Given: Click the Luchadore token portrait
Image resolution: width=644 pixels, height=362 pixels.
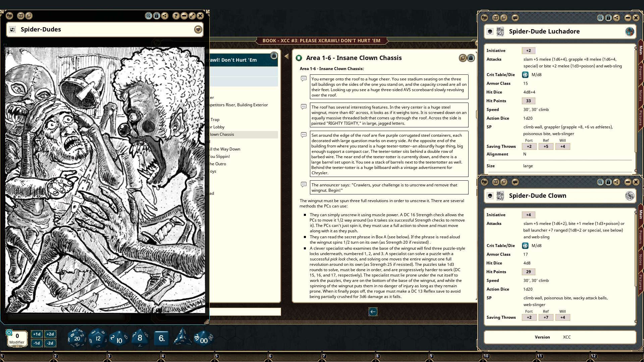Looking at the screenshot, I should [630, 32].
